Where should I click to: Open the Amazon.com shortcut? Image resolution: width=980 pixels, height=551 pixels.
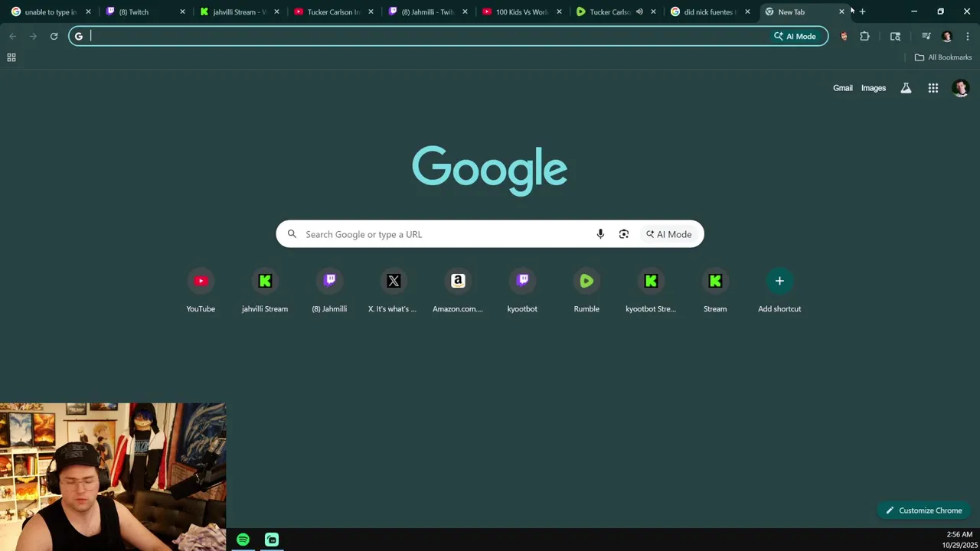(458, 291)
